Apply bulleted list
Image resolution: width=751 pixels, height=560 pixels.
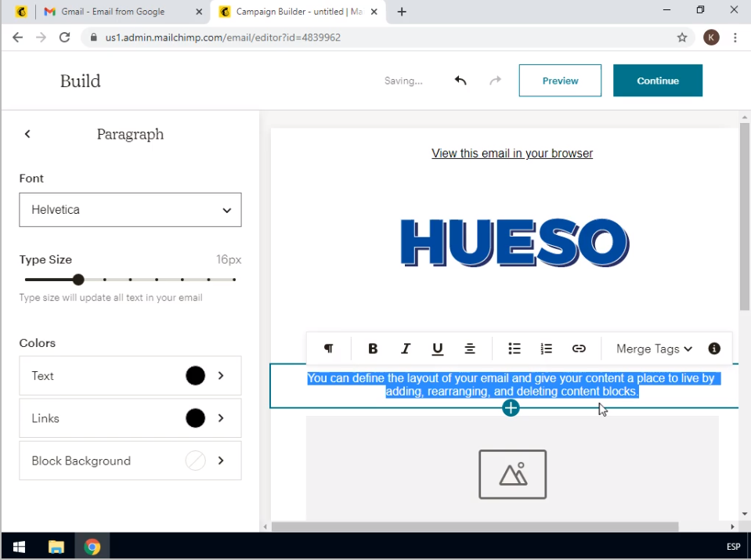point(515,349)
